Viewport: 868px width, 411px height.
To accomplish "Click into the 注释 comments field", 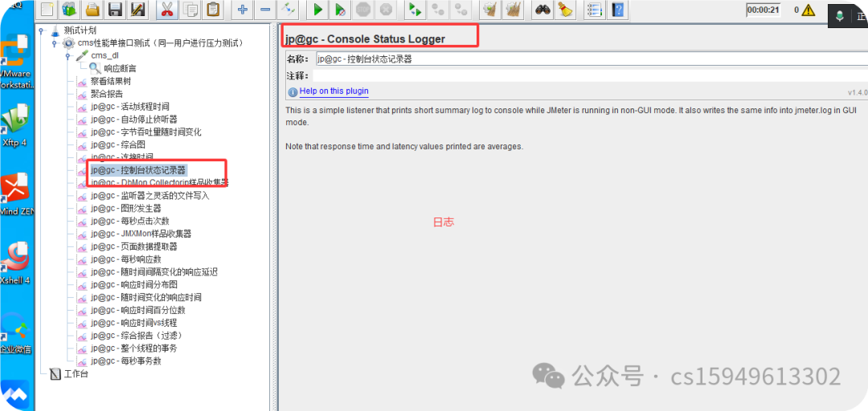I will pyautogui.click(x=590, y=75).
